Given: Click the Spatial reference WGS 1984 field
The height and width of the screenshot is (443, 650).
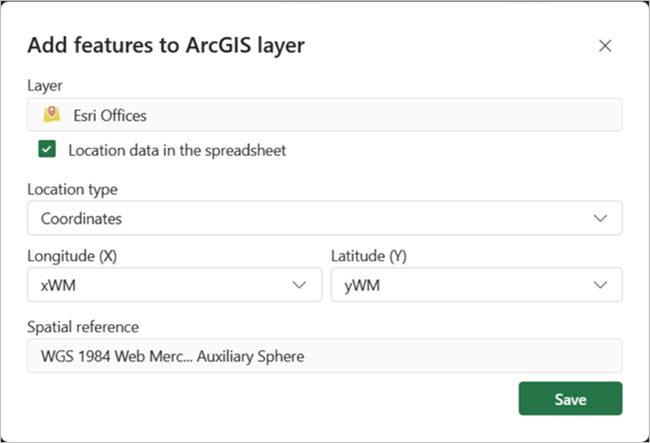Looking at the screenshot, I should [324, 355].
